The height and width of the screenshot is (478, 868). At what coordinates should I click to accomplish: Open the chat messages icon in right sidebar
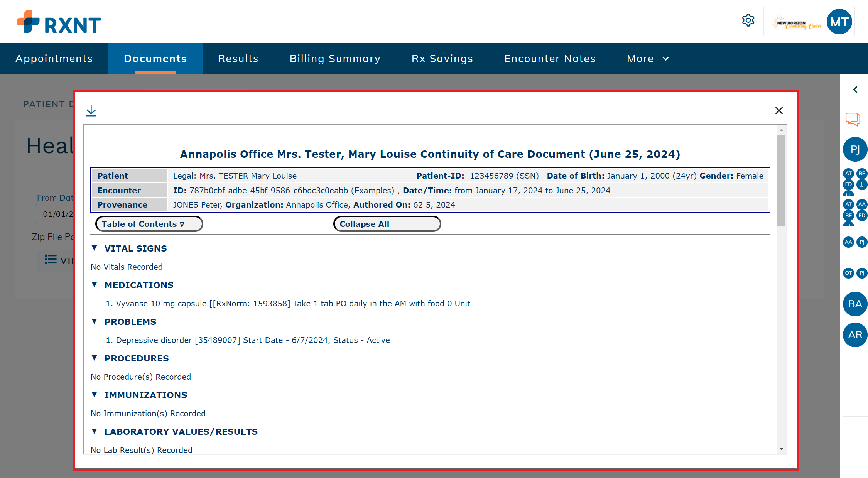853,120
